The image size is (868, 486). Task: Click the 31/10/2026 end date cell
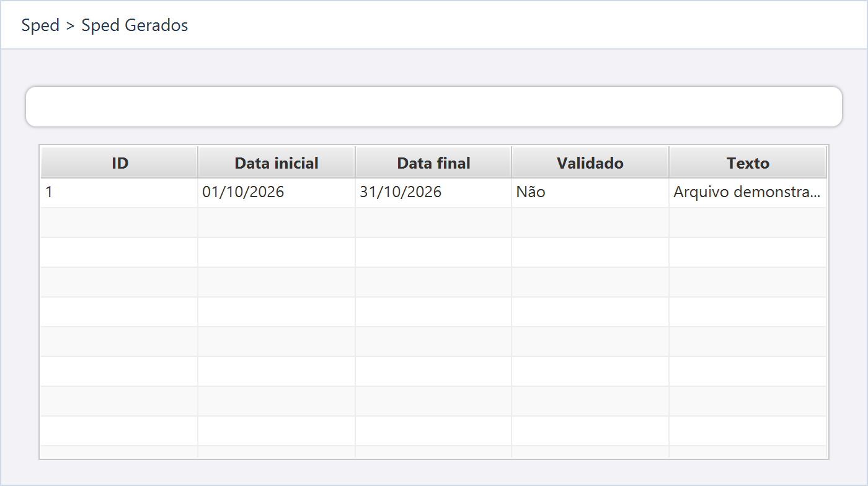(x=433, y=193)
